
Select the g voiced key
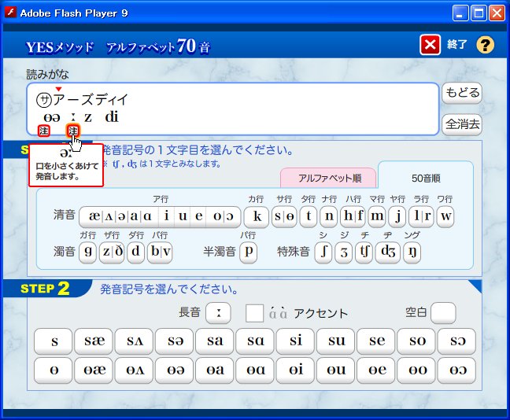(88, 252)
